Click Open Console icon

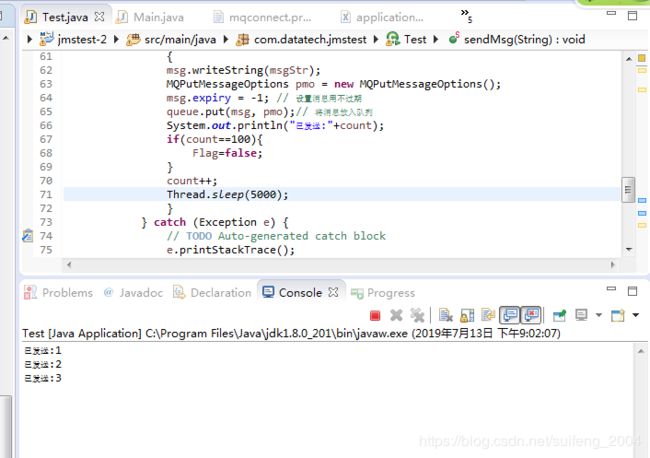point(618,315)
